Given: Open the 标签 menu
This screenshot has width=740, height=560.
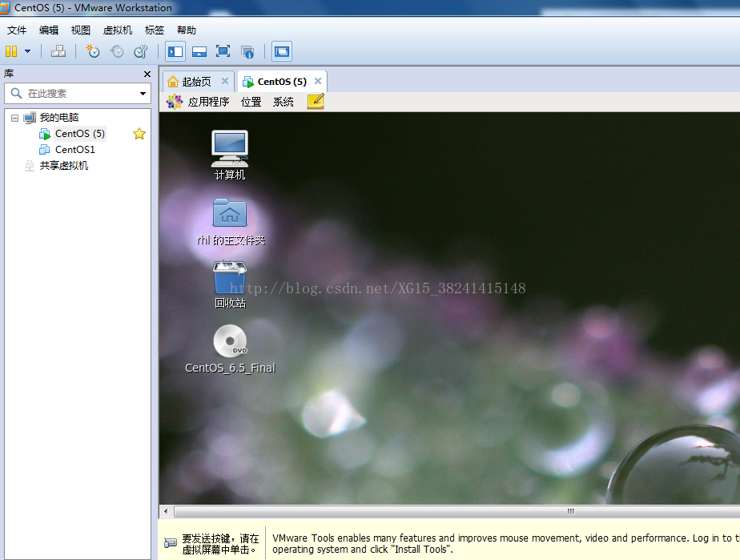Looking at the screenshot, I should (x=155, y=30).
